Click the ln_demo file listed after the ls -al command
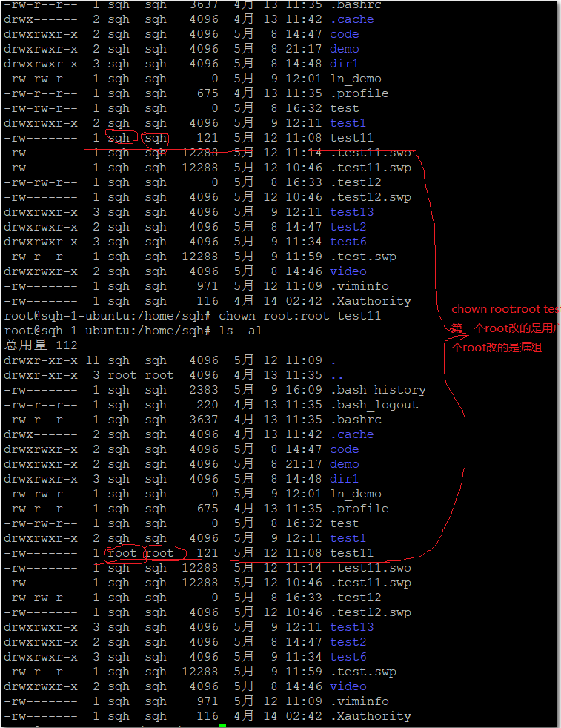The height and width of the screenshot is (728, 561). [x=356, y=494]
